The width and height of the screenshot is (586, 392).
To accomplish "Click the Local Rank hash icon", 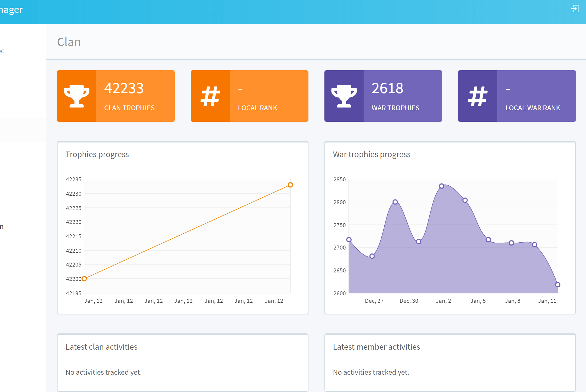I will pyautogui.click(x=210, y=96).
